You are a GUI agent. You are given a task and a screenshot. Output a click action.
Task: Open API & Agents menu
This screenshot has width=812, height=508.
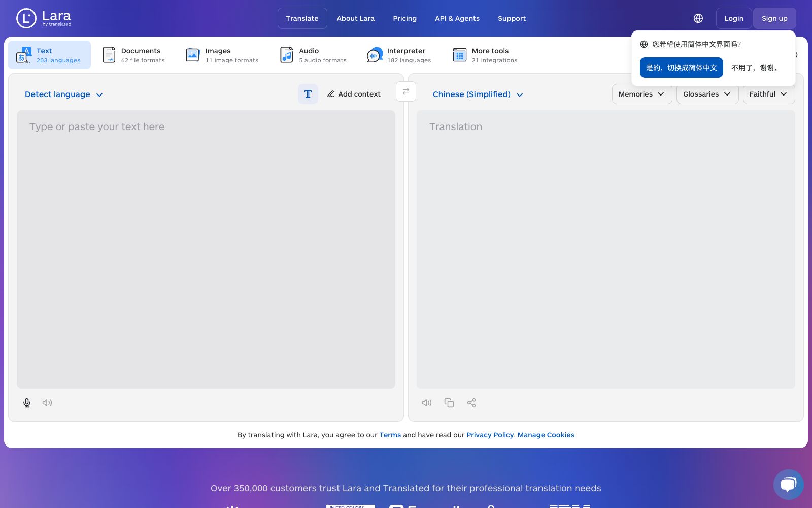457,18
